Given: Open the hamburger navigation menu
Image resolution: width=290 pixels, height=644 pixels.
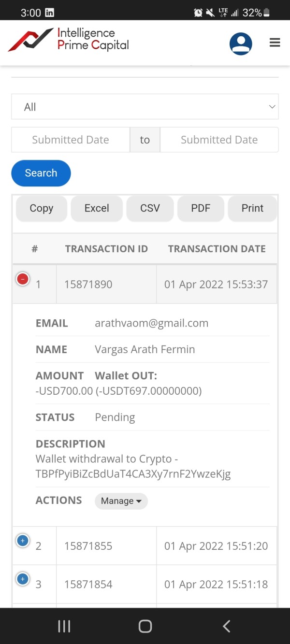Looking at the screenshot, I should click(275, 43).
